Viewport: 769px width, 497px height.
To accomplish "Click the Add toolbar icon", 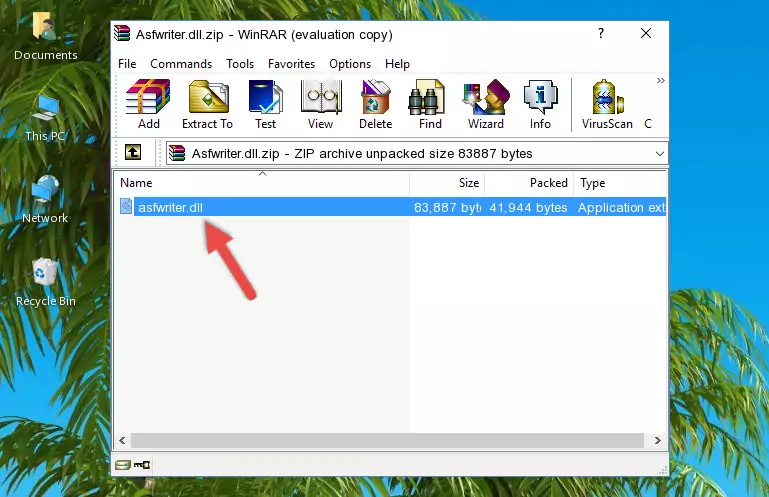I will coord(148,104).
